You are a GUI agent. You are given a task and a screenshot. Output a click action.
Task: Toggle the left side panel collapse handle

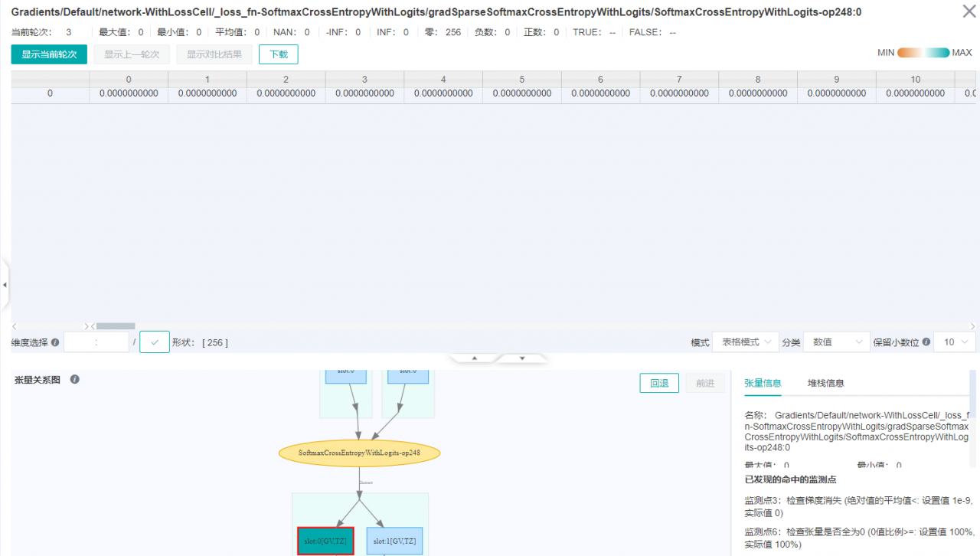point(5,284)
